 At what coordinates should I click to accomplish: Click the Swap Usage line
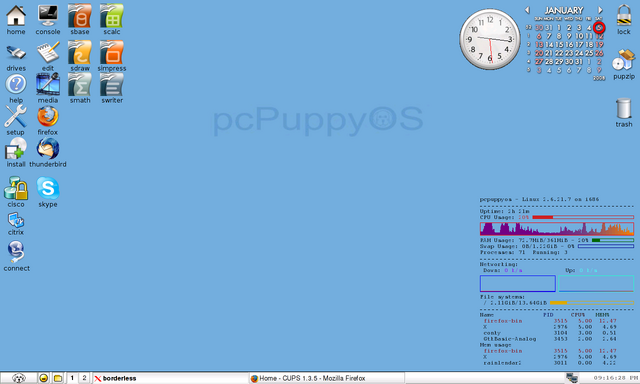click(x=557, y=246)
